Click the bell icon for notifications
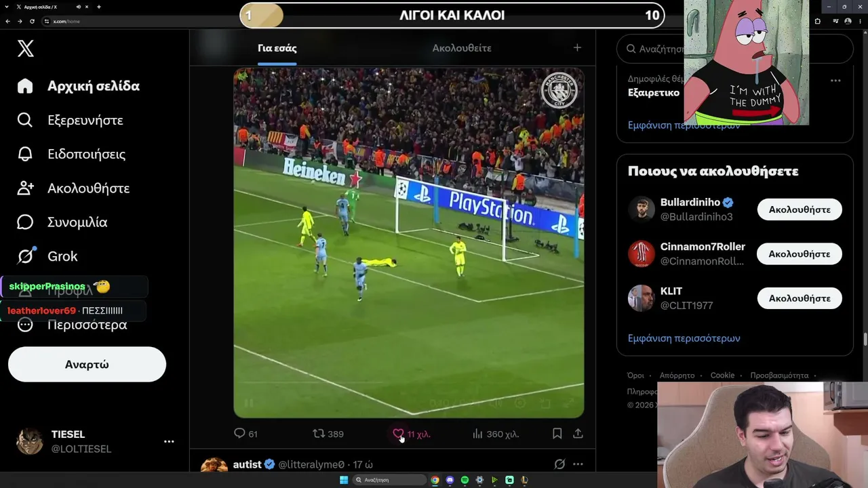Screen dimensions: 868x488 [25, 154]
